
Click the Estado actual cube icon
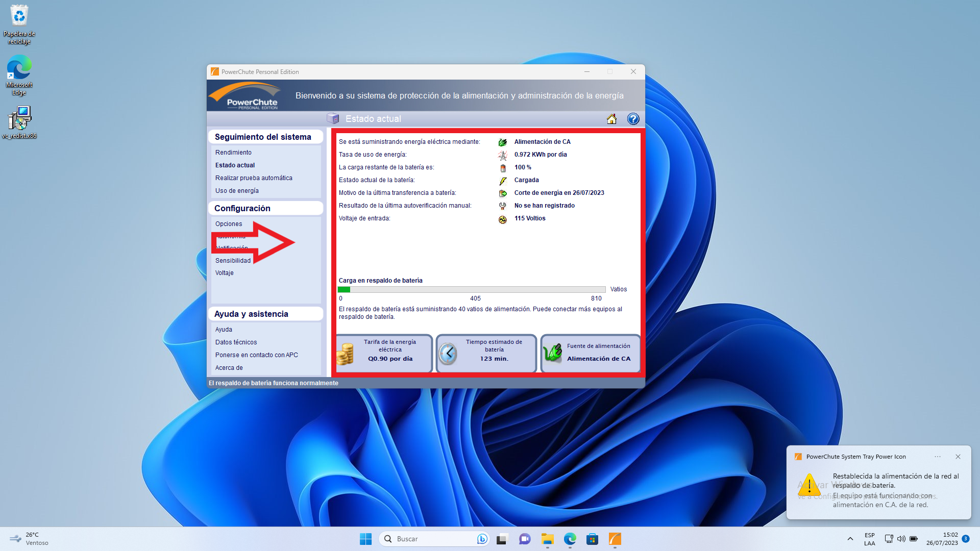tap(333, 119)
